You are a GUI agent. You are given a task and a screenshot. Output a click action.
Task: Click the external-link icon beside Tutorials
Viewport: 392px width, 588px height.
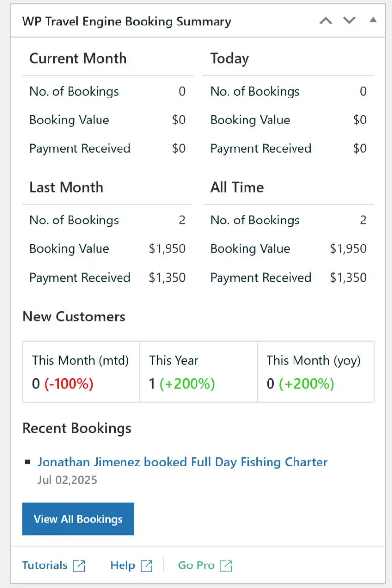[x=79, y=565]
